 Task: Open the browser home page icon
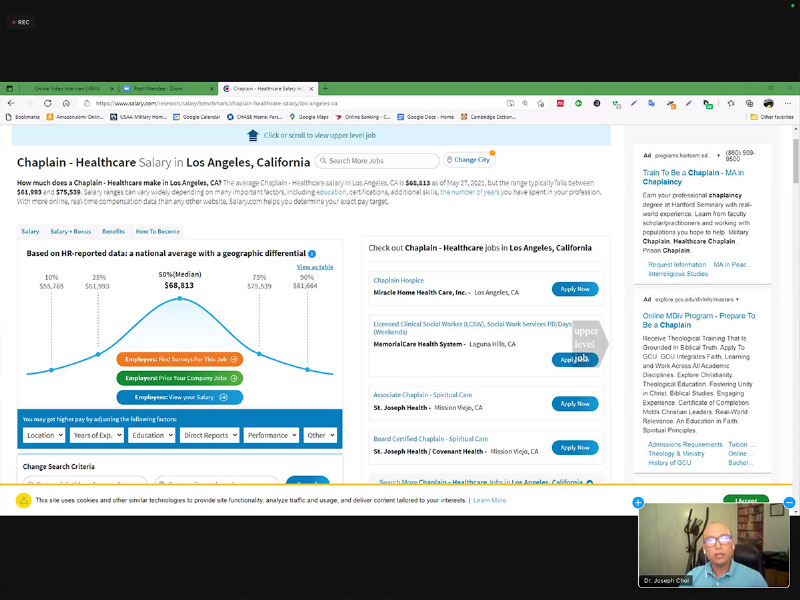(66, 103)
